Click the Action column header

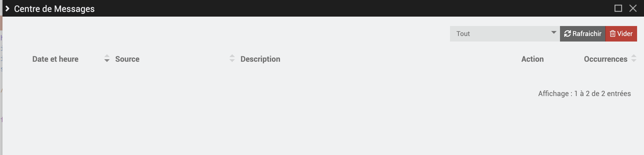coord(532,59)
